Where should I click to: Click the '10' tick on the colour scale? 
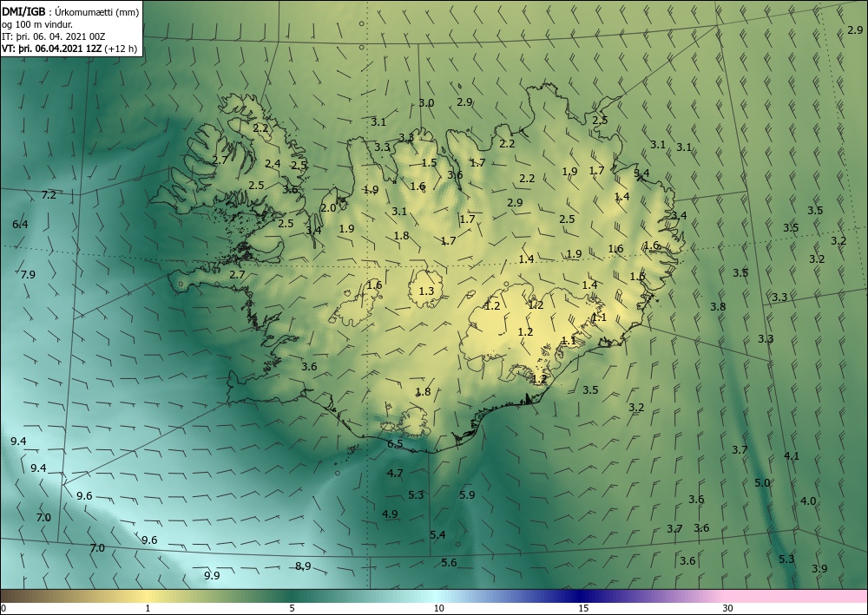pyautogui.click(x=439, y=608)
